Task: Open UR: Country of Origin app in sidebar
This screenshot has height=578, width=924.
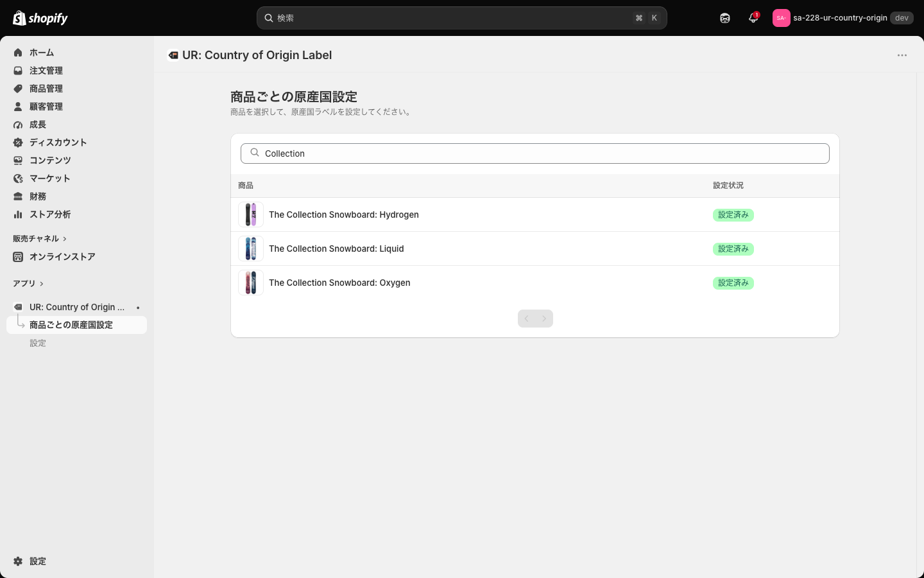Action: point(77,307)
